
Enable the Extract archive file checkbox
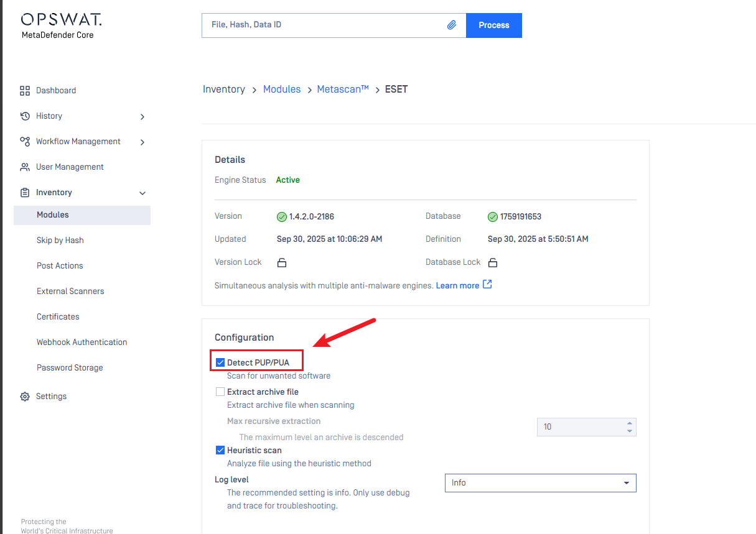tap(220, 392)
